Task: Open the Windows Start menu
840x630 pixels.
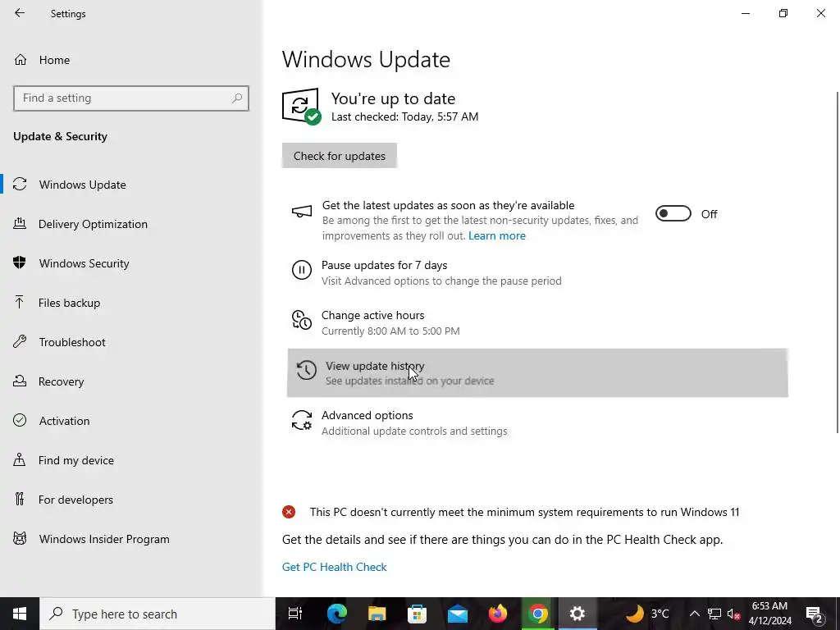Action: (20, 614)
